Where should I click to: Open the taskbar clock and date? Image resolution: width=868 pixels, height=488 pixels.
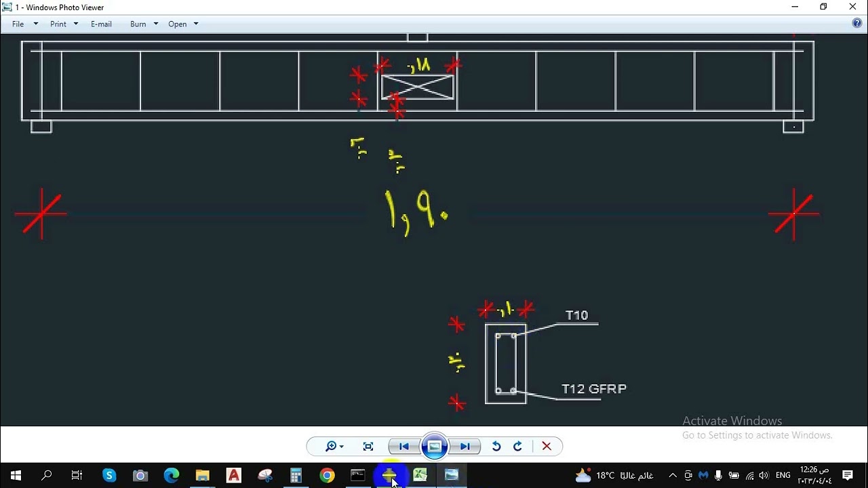click(814, 475)
